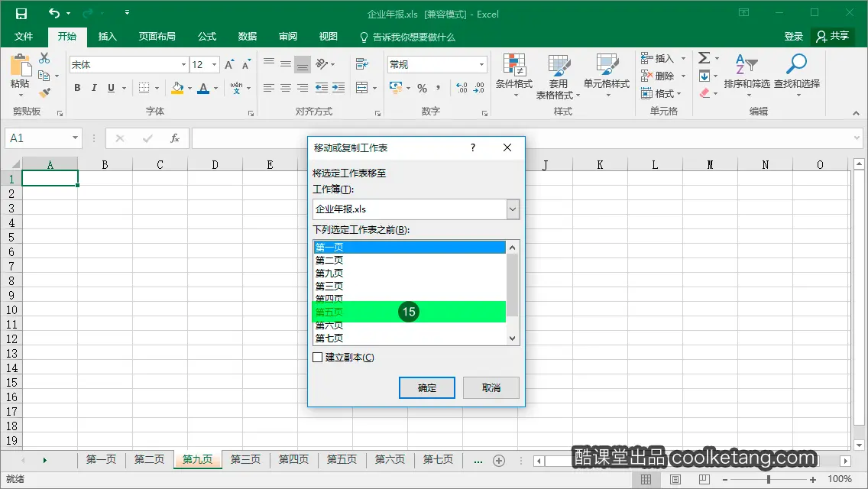This screenshot has width=868, height=489.
Task: Open Sort and Filter menu
Action: click(747, 76)
